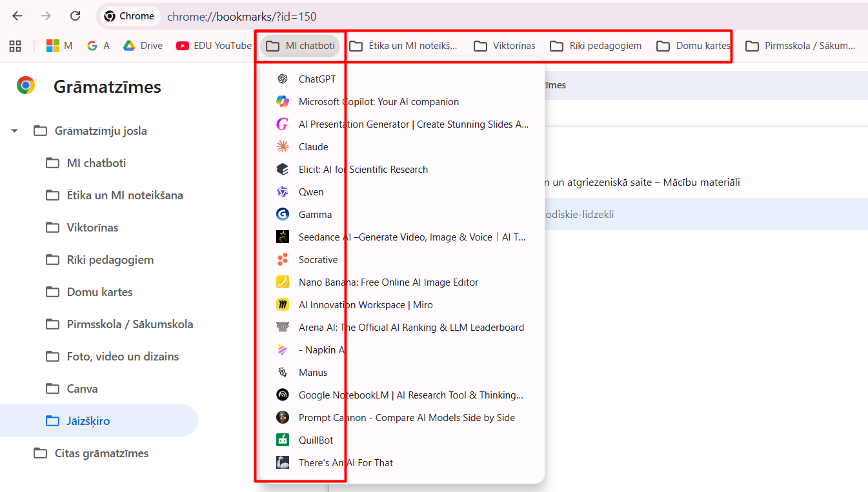Image resolution: width=868 pixels, height=492 pixels.
Task: Open the Pirmsskola / Sākum... bar folder
Action: coord(800,46)
